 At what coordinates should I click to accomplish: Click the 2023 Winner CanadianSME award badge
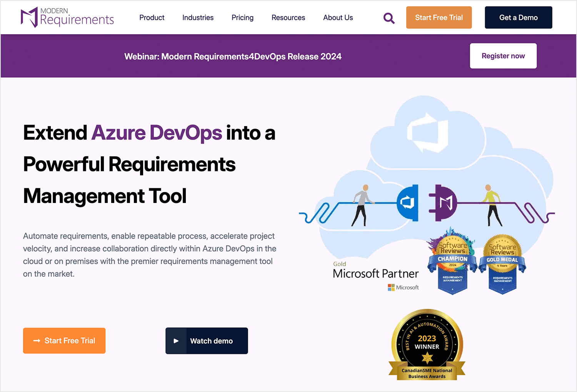427,345
